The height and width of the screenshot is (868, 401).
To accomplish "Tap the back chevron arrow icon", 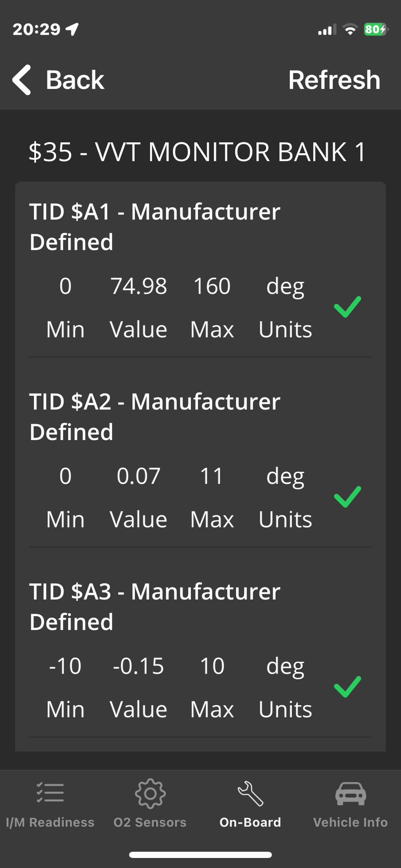I will 22,80.
